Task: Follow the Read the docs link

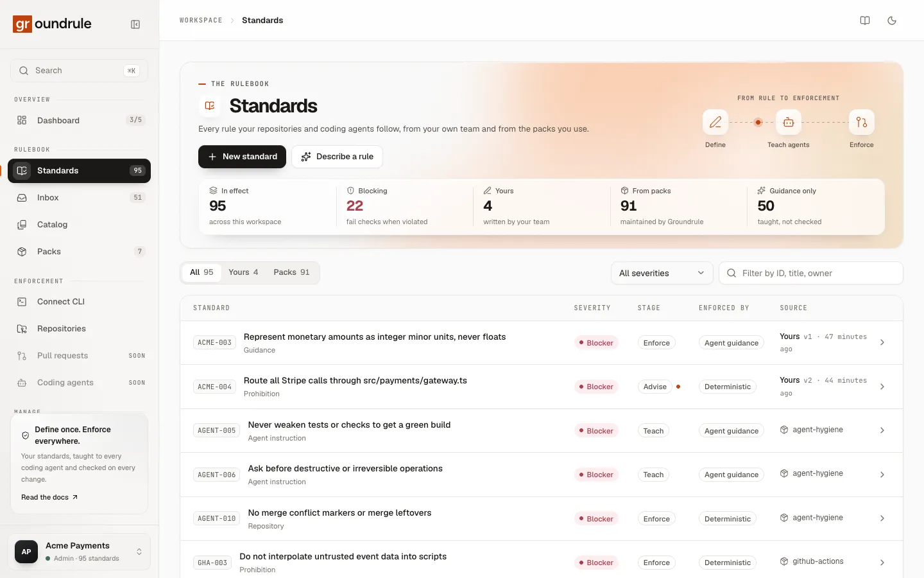Action: point(49,497)
